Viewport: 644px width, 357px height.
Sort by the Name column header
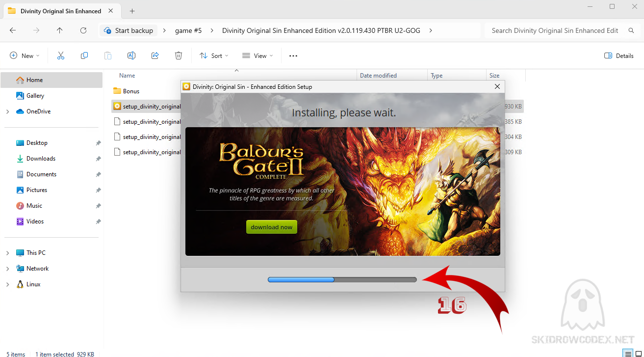point(127,76)
